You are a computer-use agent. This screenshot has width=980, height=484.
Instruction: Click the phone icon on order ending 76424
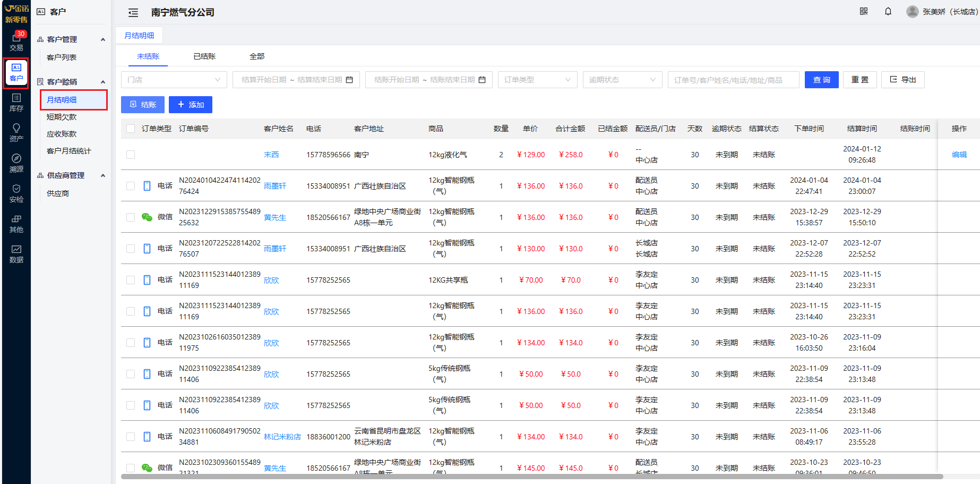147,186
